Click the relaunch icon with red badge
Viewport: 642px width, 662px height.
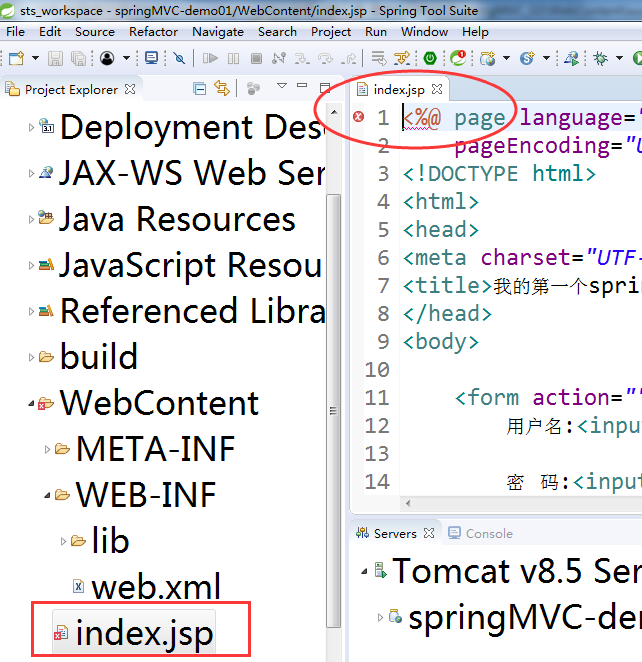pyautogui.click(x=458, y=58)
